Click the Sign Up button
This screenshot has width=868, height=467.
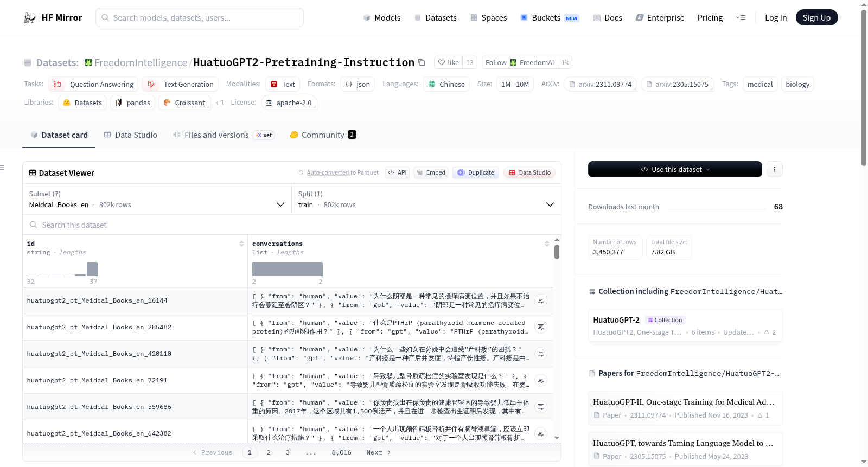pyautogui.click(x=816, y=17)
